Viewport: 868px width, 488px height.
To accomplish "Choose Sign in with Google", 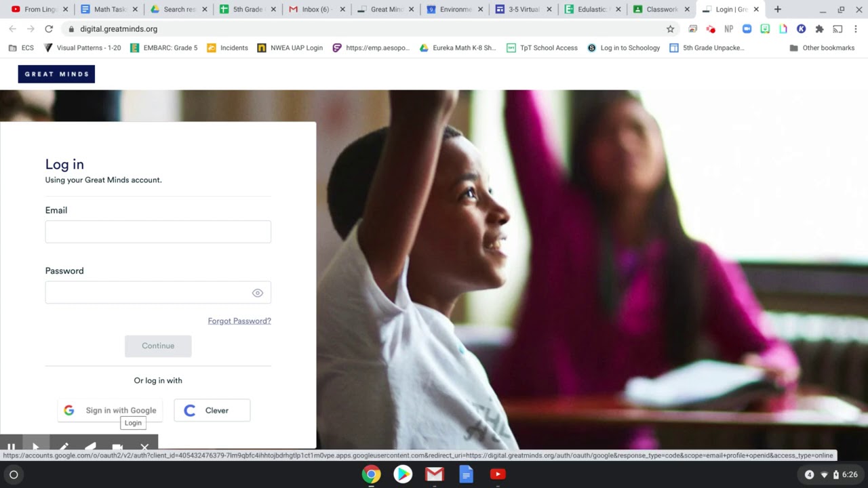I will pyautogui.click(x=110, y=410).
